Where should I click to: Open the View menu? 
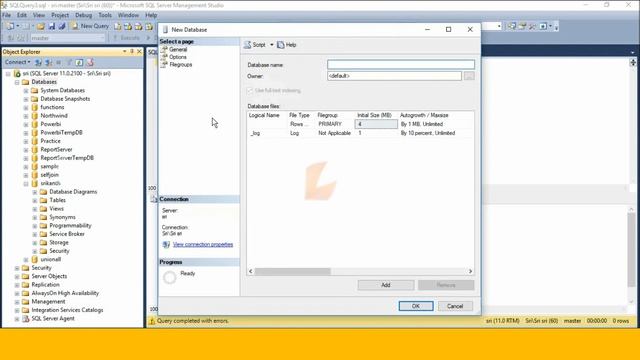tap(39, 15)
